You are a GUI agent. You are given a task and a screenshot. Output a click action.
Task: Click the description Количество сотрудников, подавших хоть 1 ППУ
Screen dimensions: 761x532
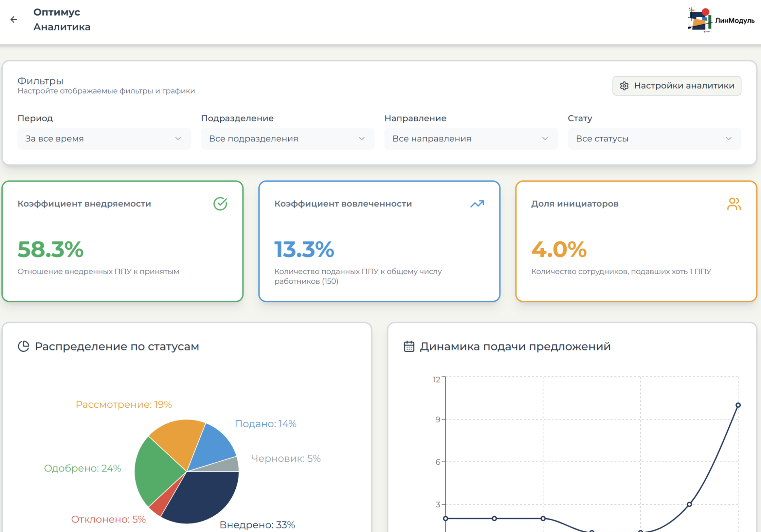(622, 271)
